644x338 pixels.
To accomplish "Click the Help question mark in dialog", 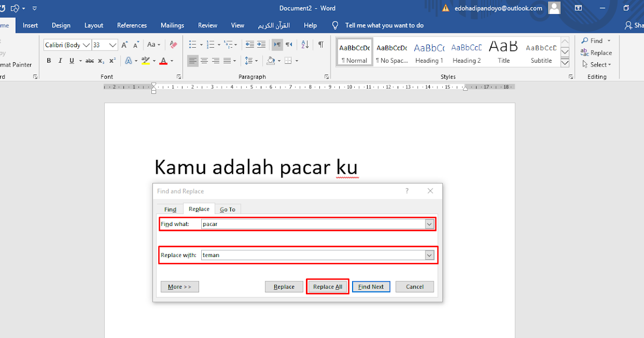I will click(x=407, y=191).
